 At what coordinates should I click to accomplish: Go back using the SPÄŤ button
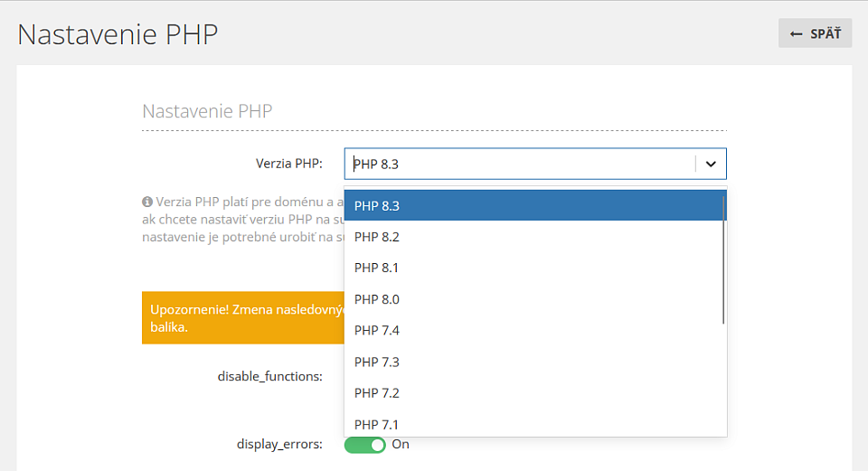[815, 33]
